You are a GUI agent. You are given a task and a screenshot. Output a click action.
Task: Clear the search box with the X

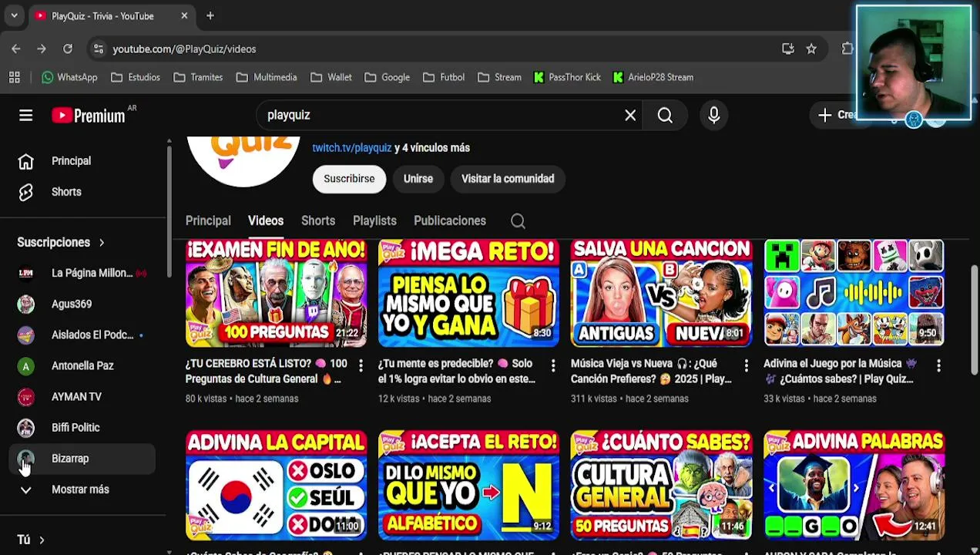[x=630, y=115]
